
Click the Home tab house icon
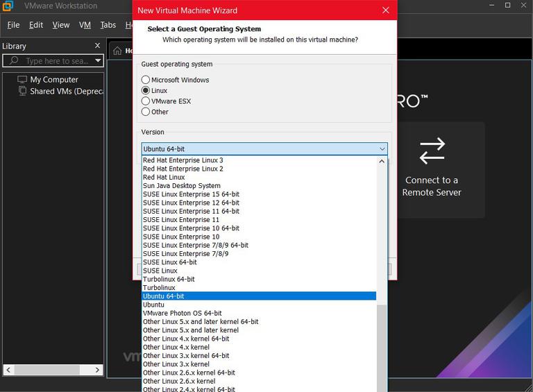pyautogui.click(x=117, y=51)
